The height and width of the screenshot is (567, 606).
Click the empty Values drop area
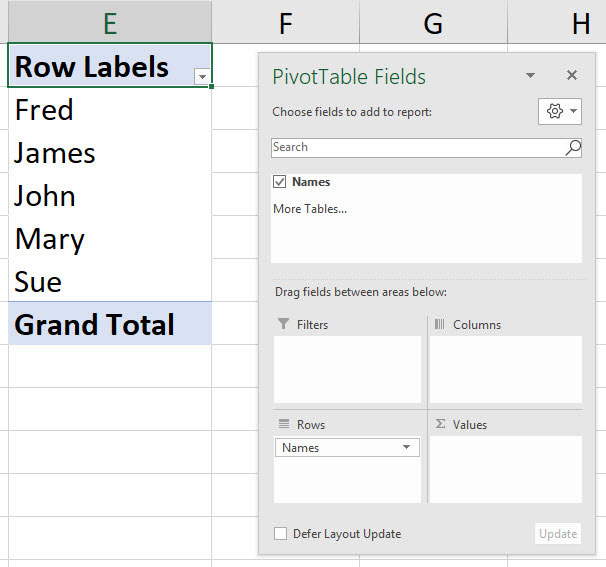click(x=505, y=470)
